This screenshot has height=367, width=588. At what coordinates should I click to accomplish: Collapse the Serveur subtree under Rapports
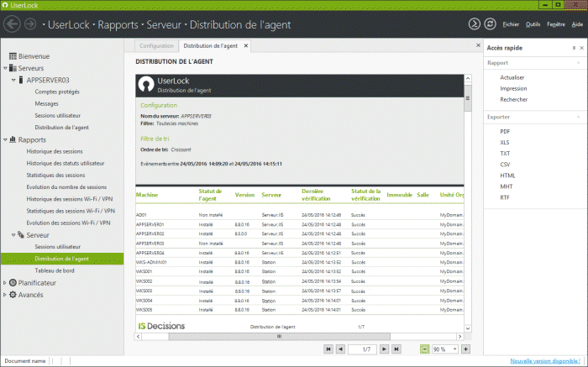[13, 234]
